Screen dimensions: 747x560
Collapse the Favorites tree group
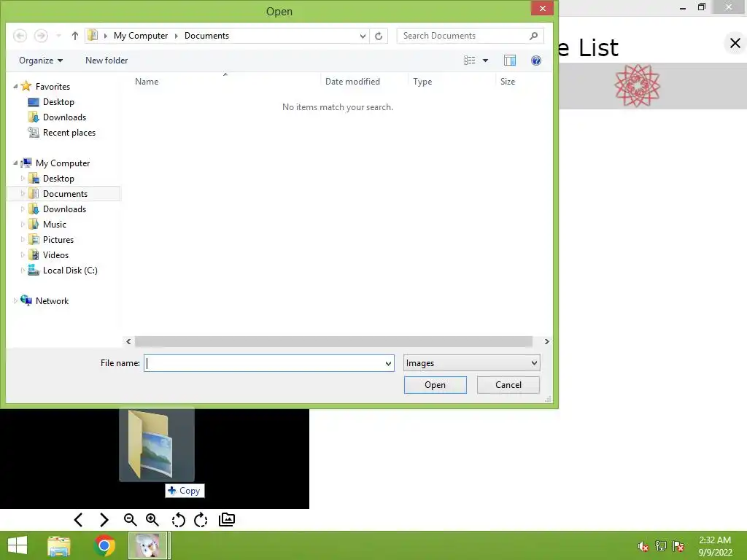click(15, 86)
